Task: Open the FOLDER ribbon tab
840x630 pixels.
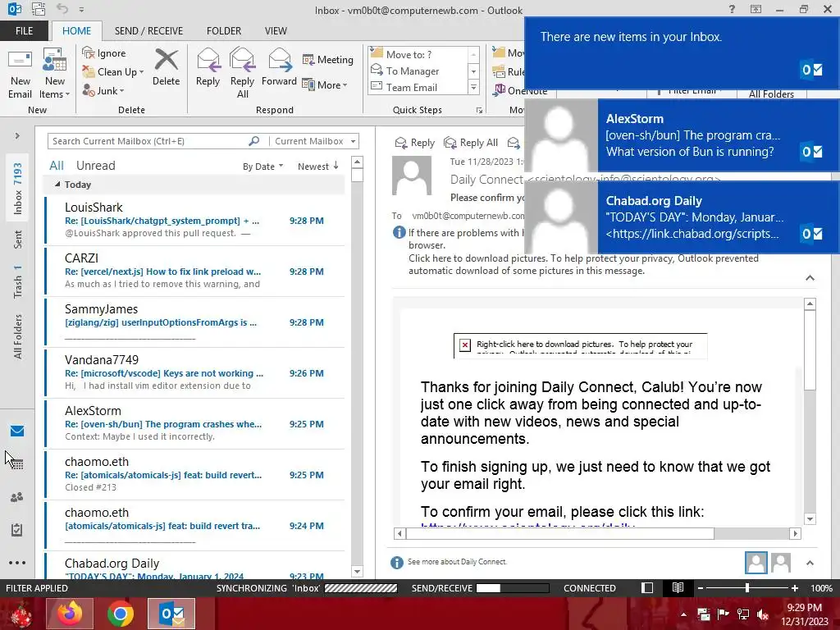Action: (x=224, y=31)
